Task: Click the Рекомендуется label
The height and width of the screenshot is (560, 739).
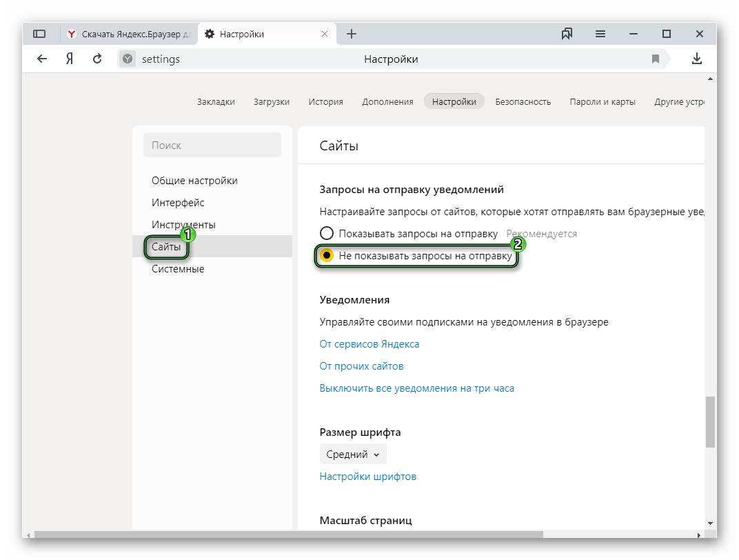Action: tap(542, 234)
